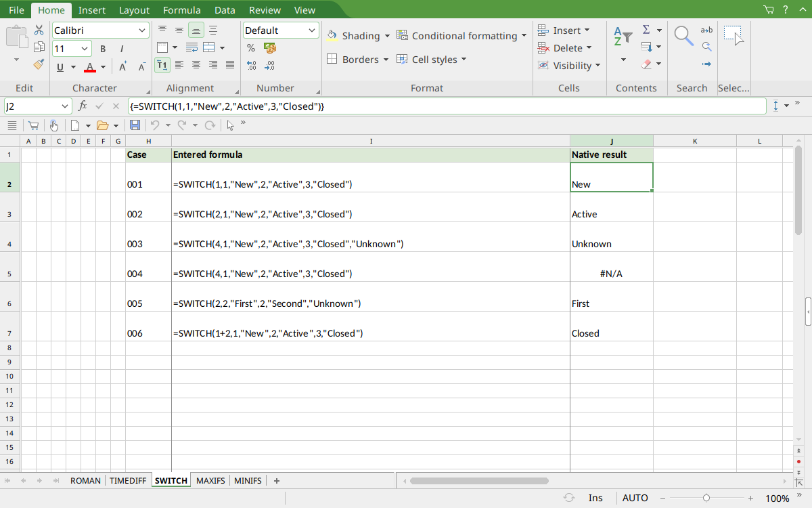Click the font color red A swatch
The width and height of the screenshot is (812, 508).
point(90,66)
